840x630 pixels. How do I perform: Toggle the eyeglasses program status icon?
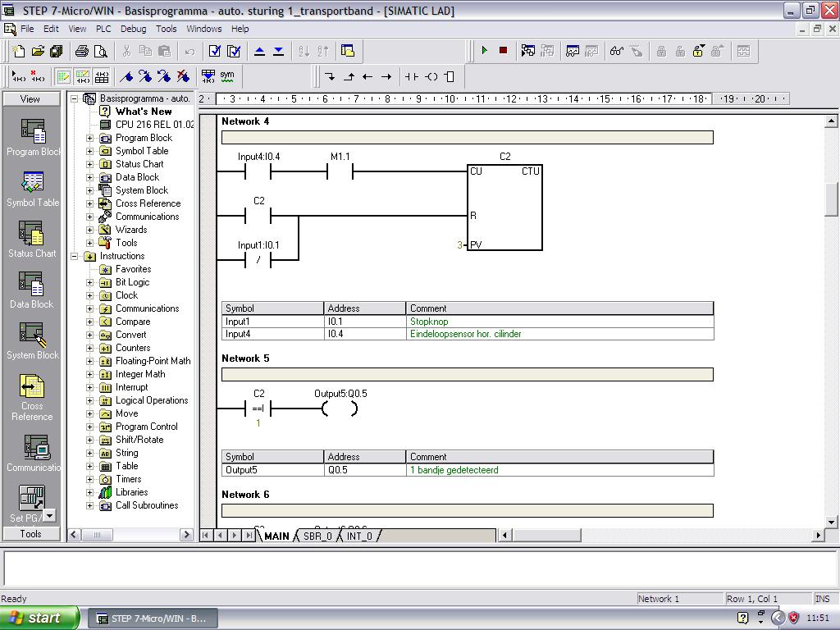tap(616, 51)
